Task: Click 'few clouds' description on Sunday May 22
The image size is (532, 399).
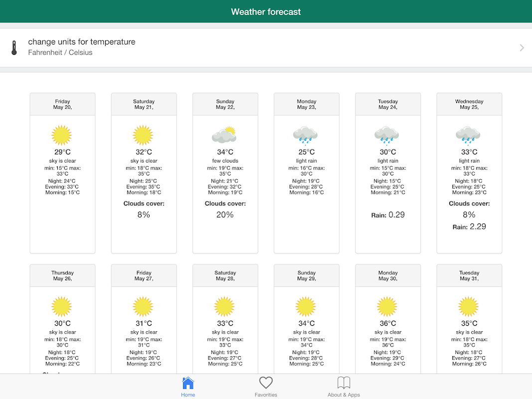Action: pos(225,161)
